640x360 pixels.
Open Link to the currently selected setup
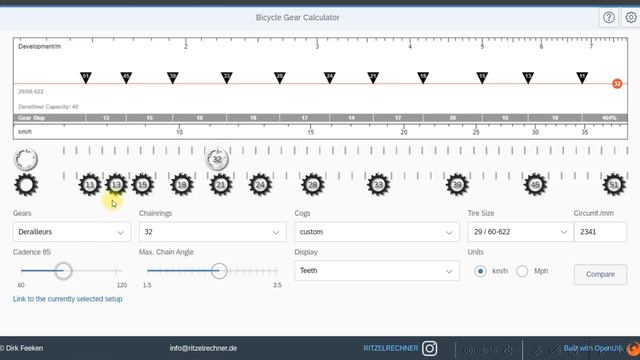click(67, 299)
